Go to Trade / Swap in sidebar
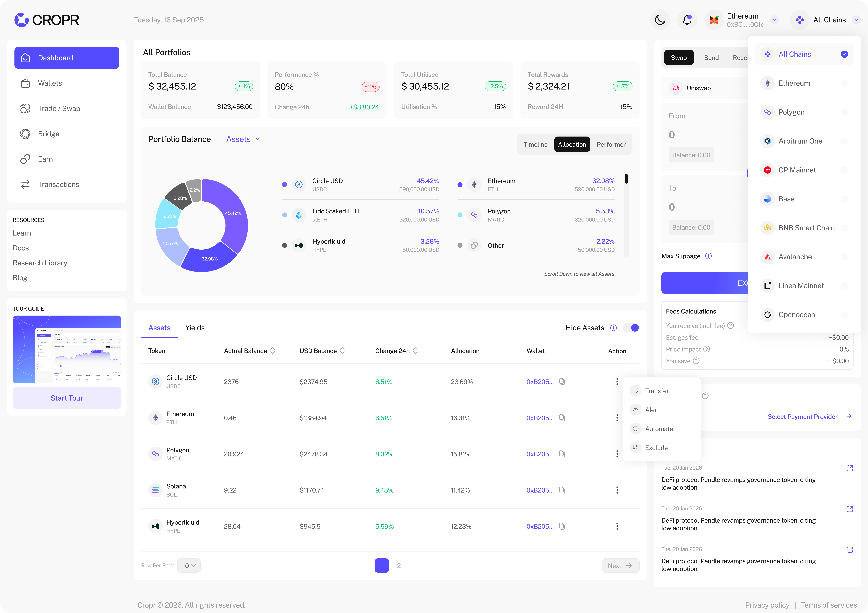 pyautogui.click(x=67, y=108)
